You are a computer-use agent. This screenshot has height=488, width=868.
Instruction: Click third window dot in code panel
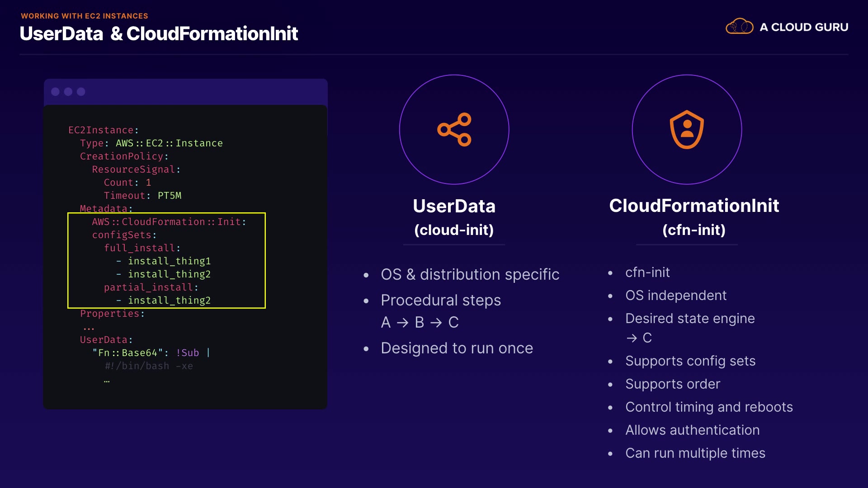(81, 92)
